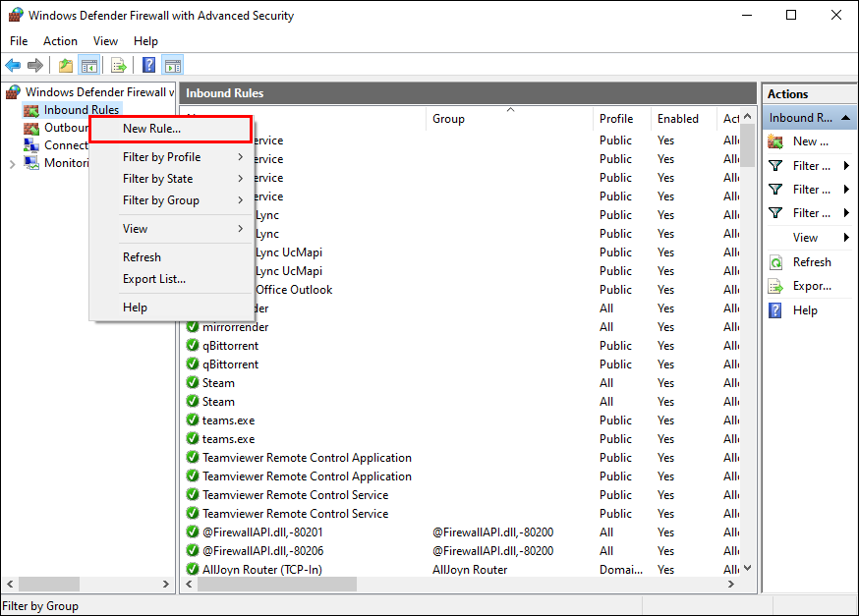This screenshot has width=859, height=616.
Task: Select AllJoyn Router (TCP-In) rule
Action: pos(261,570)
